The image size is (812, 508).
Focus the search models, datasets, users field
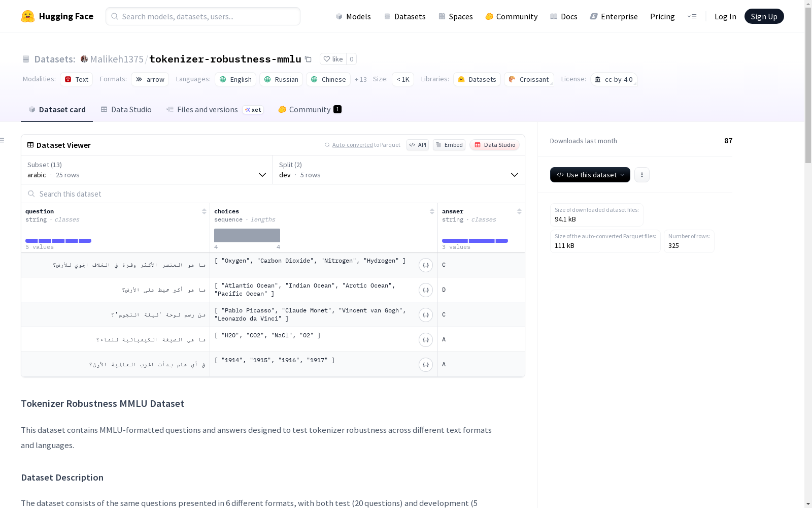(x=203, y=16)
